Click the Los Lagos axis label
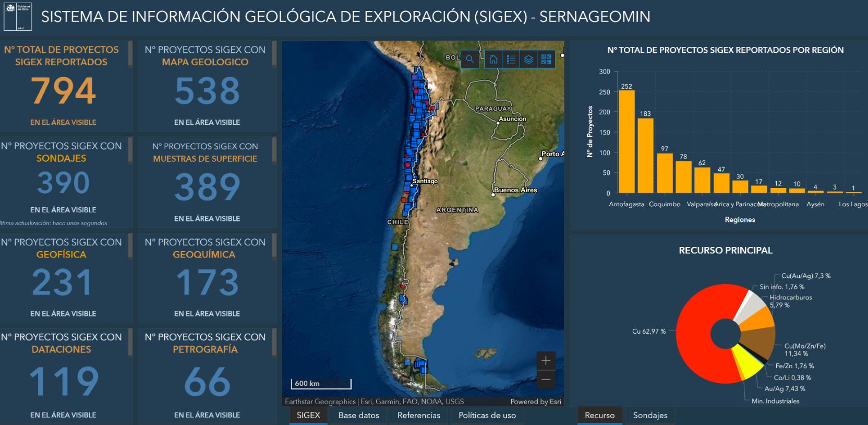 click(x=853, y=204)
